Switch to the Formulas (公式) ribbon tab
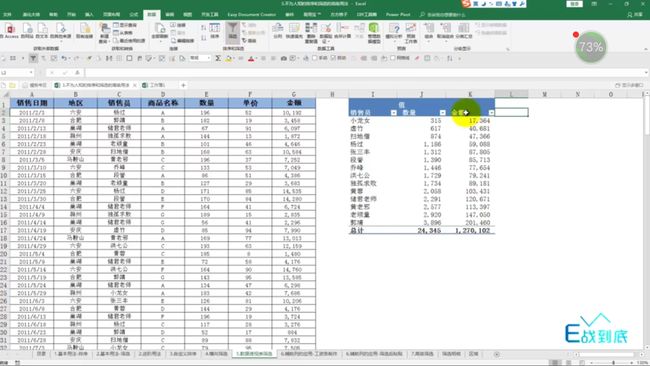The image size is (650, 366). [133, 15]
